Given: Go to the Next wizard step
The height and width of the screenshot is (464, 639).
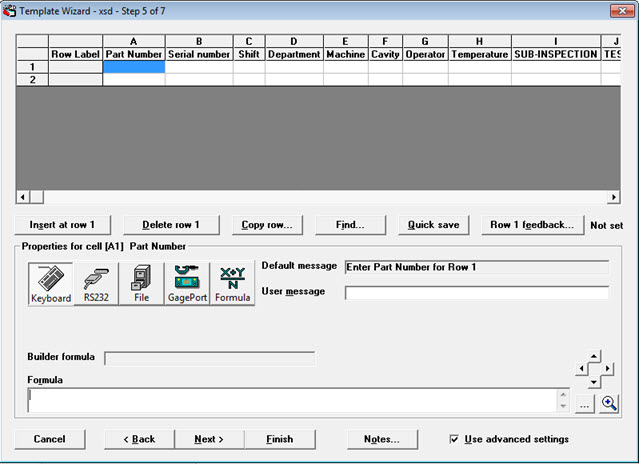Looking at the screenshot, I should (x=209, y=439).
